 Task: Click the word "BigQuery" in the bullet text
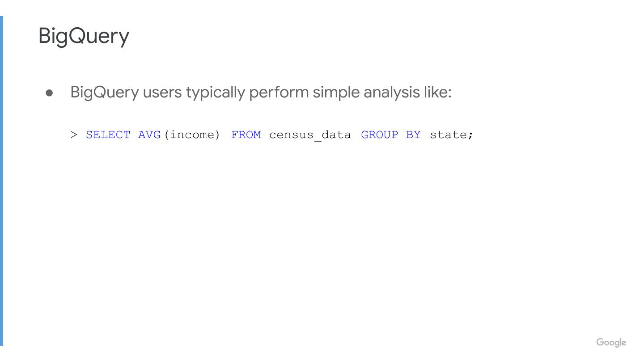(105, 93)
